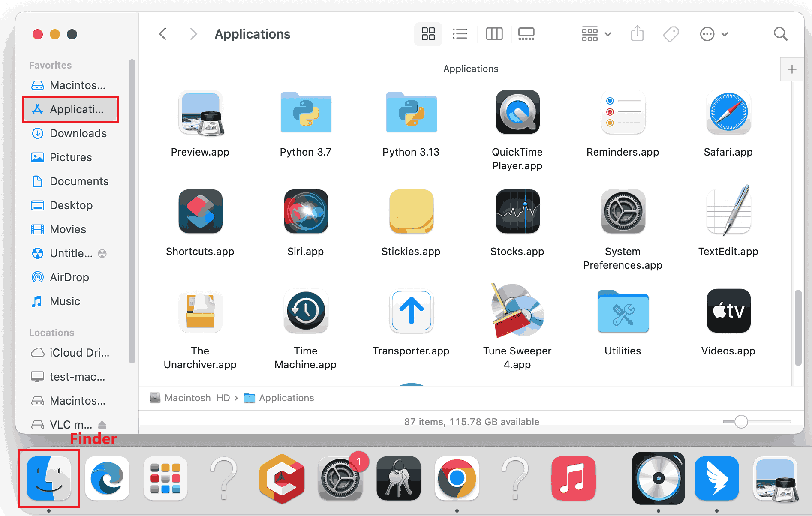
Task: Select Reminders.app icon
Action: 623,112
